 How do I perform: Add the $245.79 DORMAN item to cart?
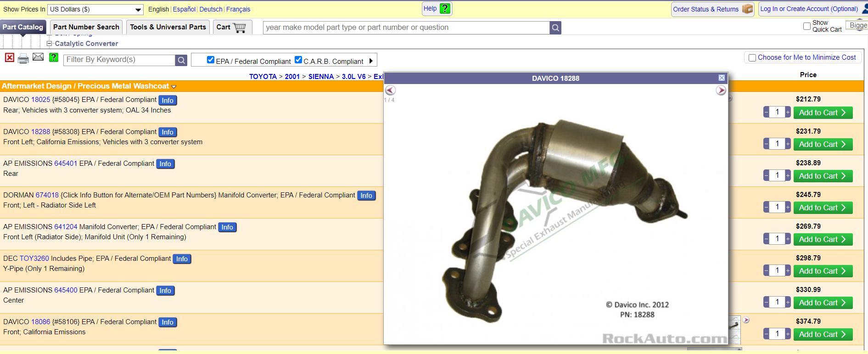click(823, 208)
